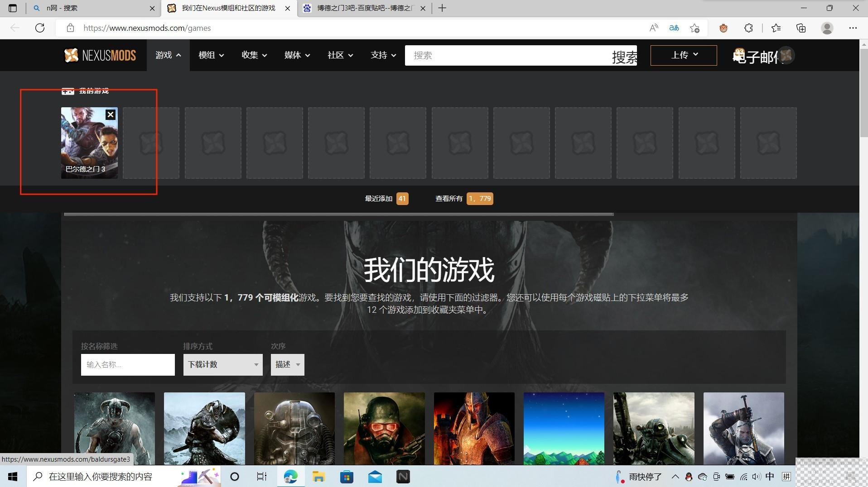This screenshot has height=487, width=868.
Task: Open the 下载计数 sort dropdown
Action: click(223, 365)
